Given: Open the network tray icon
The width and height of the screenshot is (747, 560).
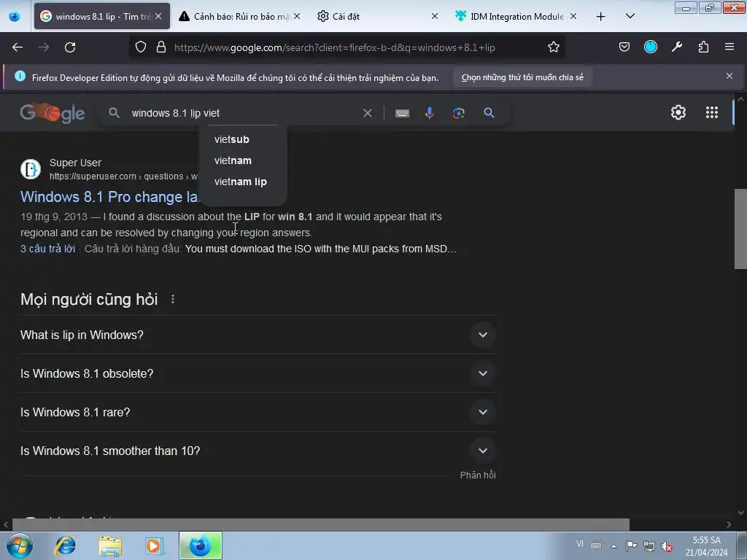Looking at the screenshot, I should pyautogui.click(x=649, y=546).
